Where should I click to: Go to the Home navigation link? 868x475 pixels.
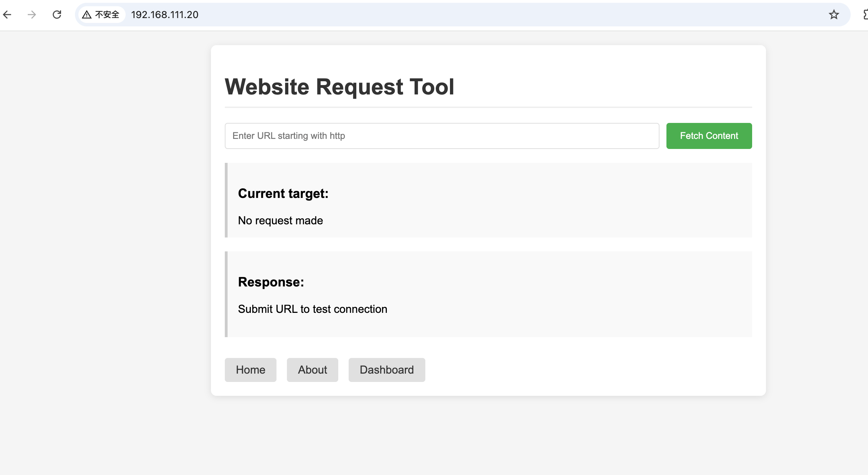[250, 370]
